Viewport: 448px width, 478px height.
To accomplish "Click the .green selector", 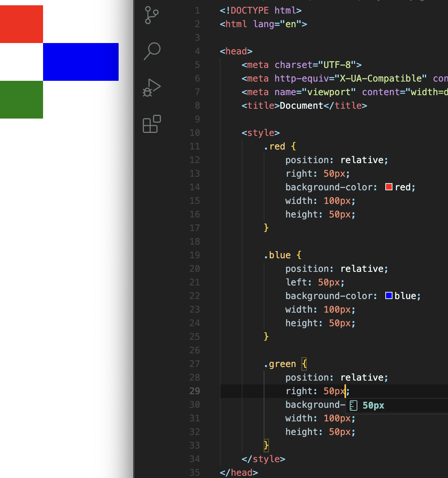I will (x=280, y=364).
